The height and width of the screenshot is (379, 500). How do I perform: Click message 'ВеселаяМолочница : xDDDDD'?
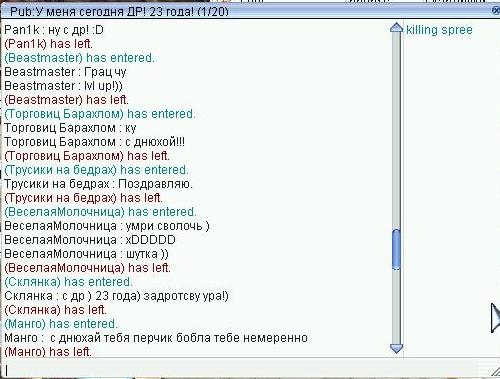coord(90,240)
